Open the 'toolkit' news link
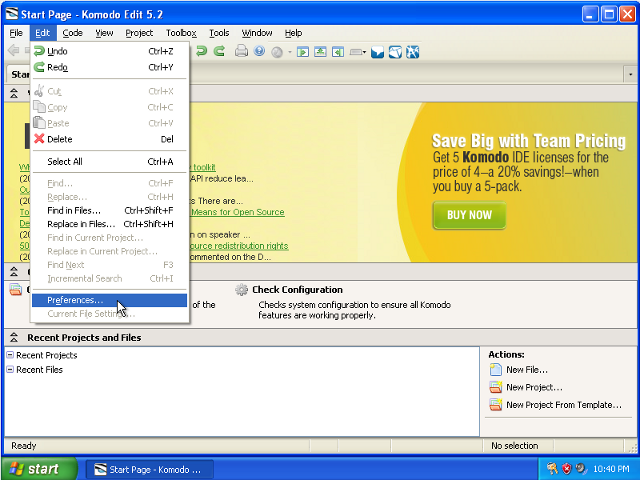The height and width of the screenshot is (480, 640). (204, 167)
